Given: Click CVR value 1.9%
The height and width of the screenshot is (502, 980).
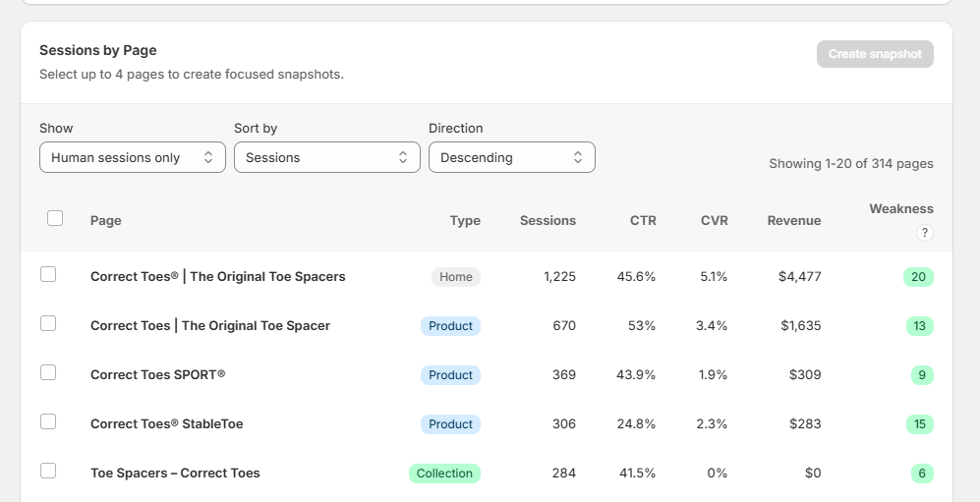Looking at the screenshot, I should 713,374.
